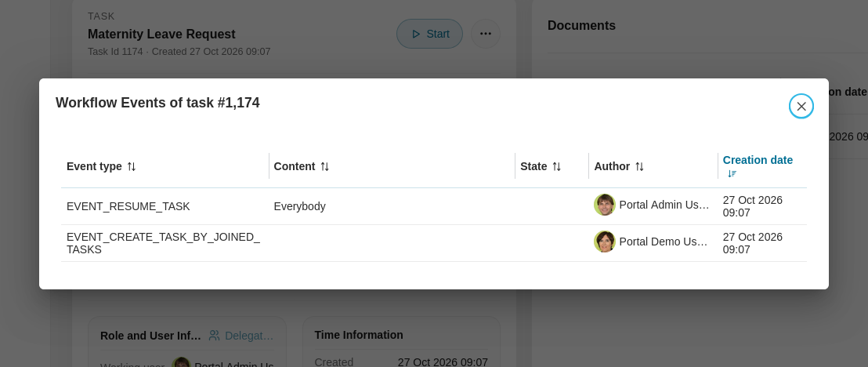Click the Event type column header
Viewport: 868px width, 367px height.
(x=165, y=166)
